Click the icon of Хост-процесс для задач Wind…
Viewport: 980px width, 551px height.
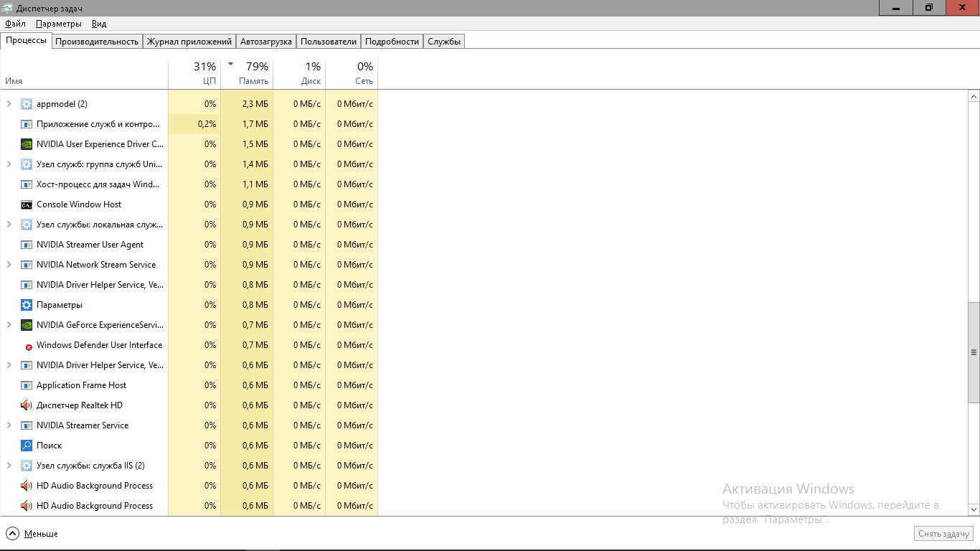click(x=27, y=184)
